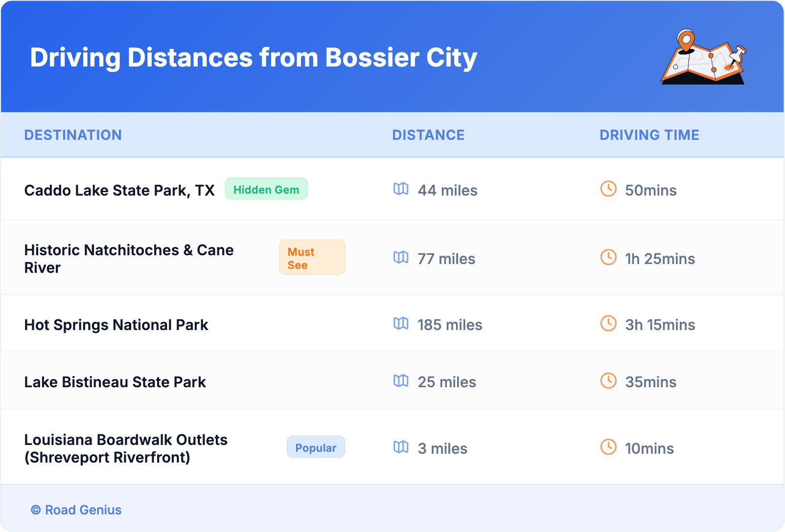
Task: Click clock icon next to 50mins
Action: 608,189
